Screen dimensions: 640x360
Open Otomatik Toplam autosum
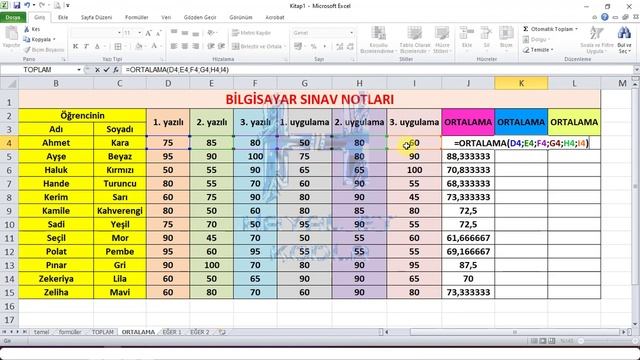[550, 29]
